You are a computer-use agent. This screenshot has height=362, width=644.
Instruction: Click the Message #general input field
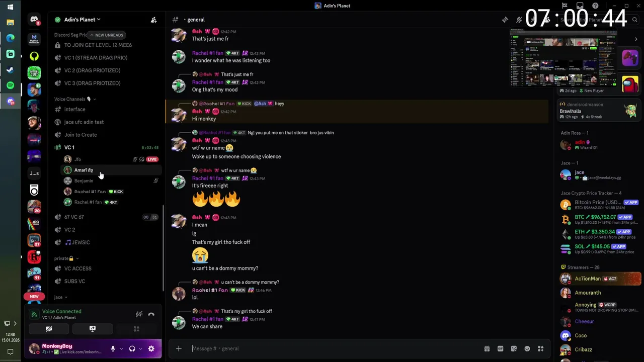[332, 348]
